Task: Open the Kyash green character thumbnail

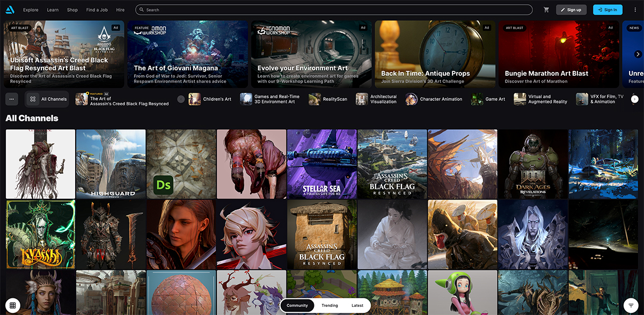Action: [40, 235]
